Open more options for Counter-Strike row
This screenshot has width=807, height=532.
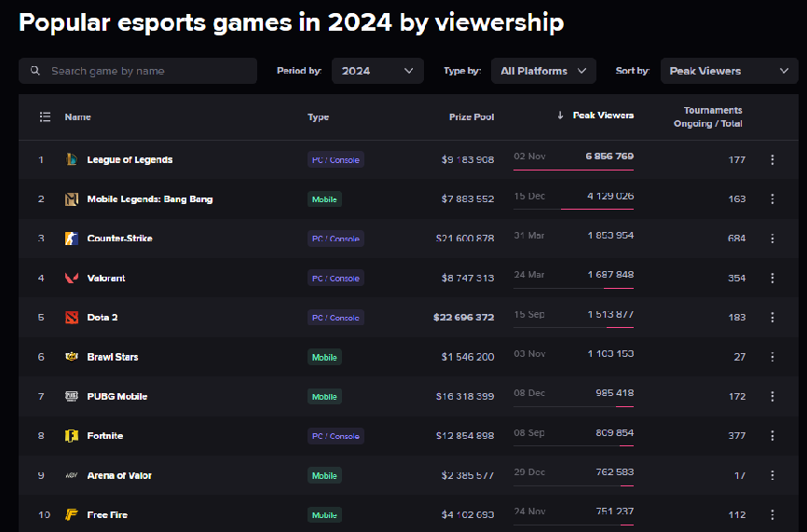(x=772, y=239)
